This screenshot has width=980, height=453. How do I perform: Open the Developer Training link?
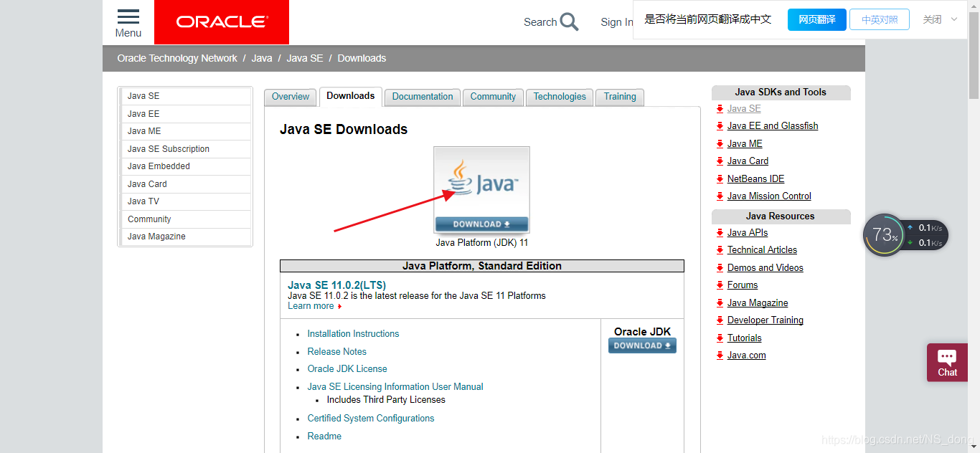point(765,320)
